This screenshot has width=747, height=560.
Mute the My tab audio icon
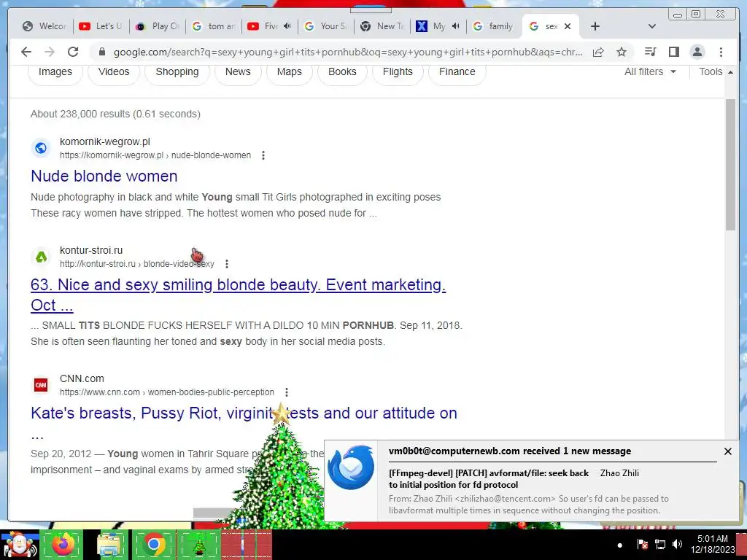pos(455,26)
